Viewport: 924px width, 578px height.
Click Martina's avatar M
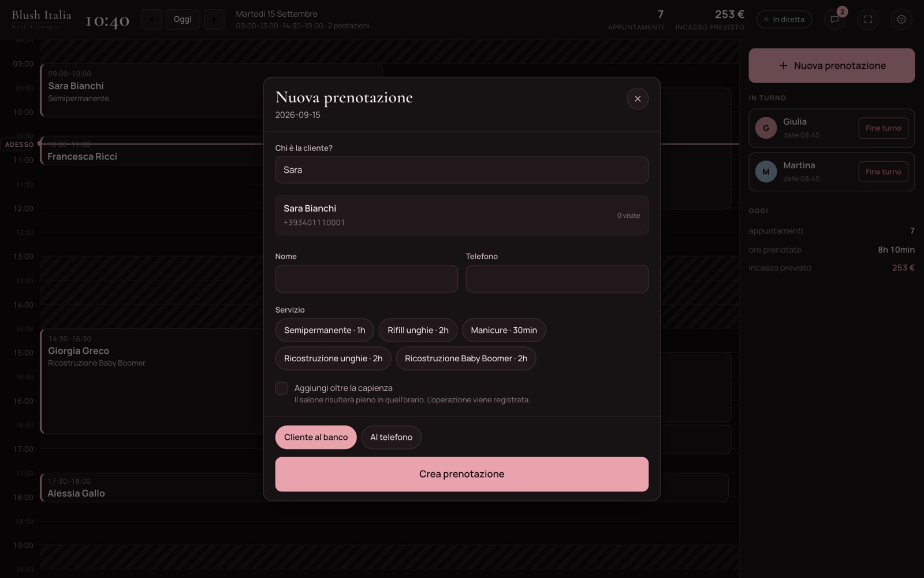click(766, 172)
